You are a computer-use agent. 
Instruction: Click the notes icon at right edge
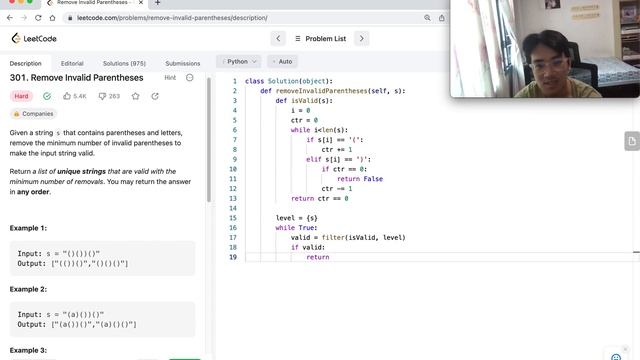click(x=632, y=141)
